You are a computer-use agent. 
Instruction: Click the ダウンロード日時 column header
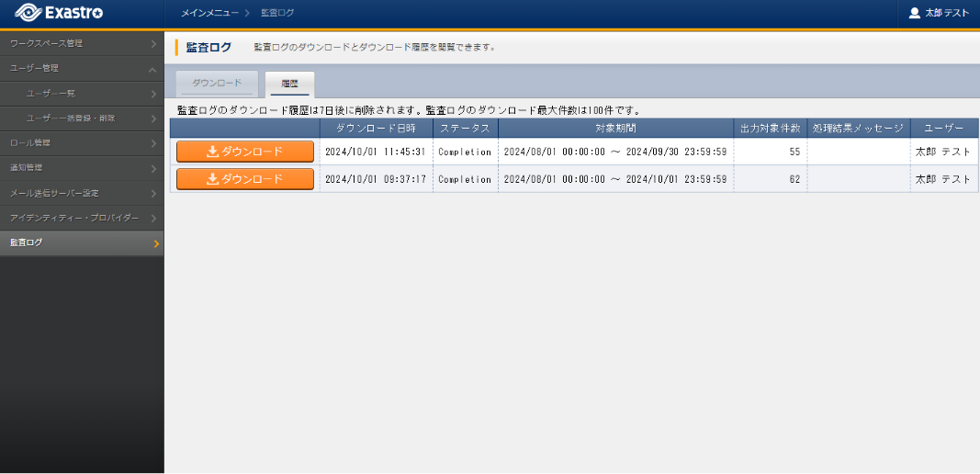(x=376, y=128)
